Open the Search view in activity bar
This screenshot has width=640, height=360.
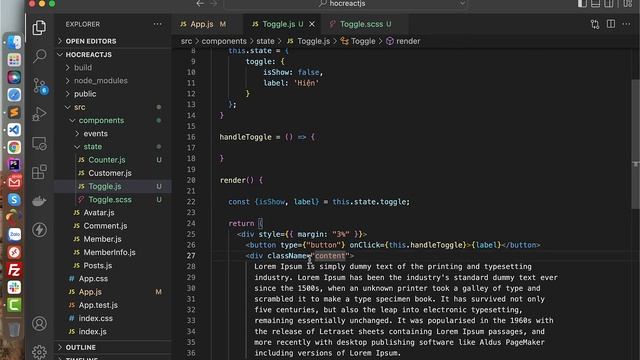coord(39,56)
